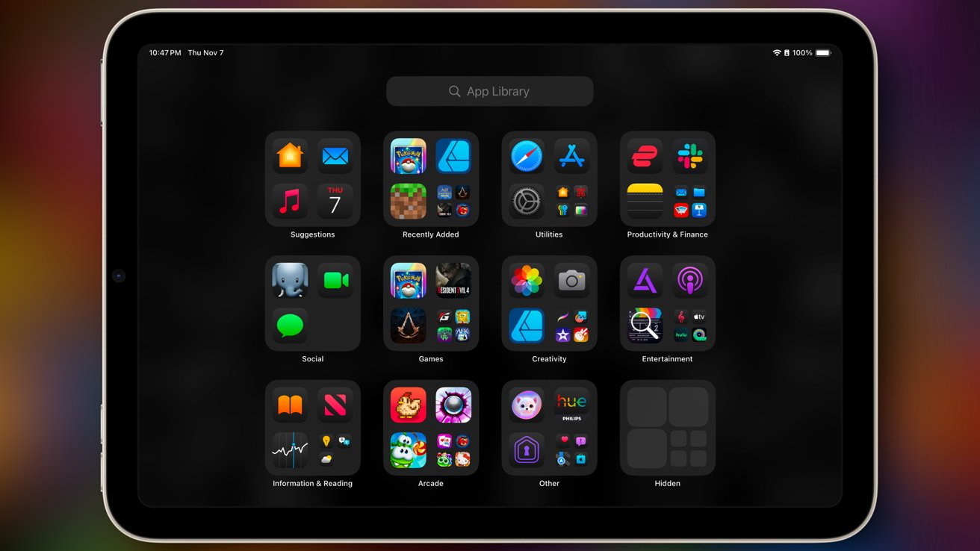This screenshot has height=551, width=980.
Task: Select the "Suggestions" category label
Action: 312,234
